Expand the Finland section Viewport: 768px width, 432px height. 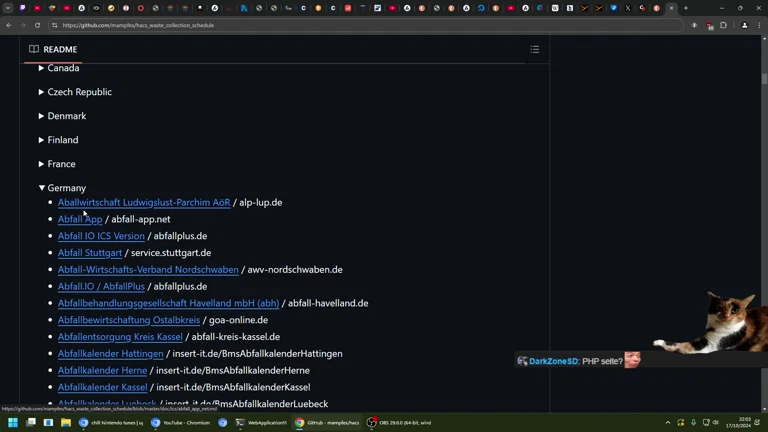point(41,140)
